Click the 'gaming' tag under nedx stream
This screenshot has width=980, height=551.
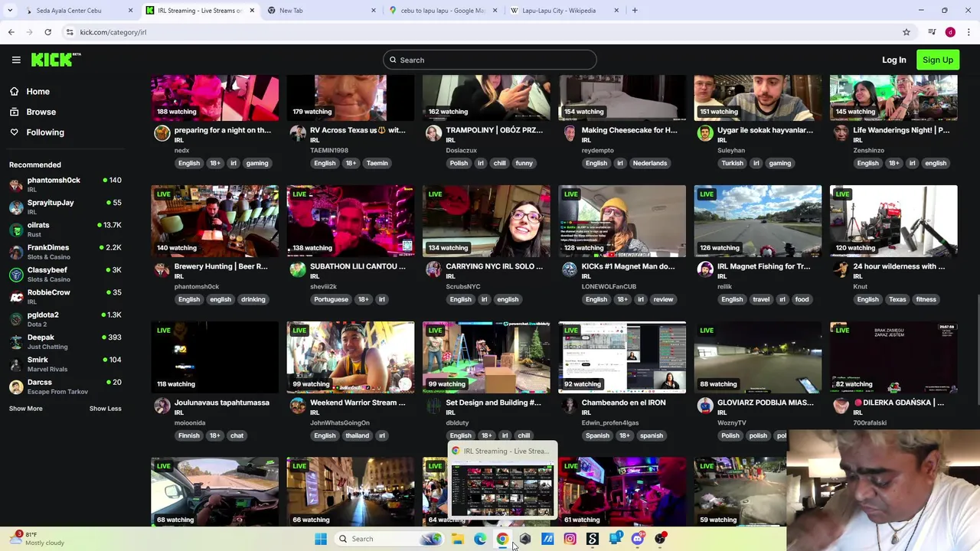tap(257, 163)
